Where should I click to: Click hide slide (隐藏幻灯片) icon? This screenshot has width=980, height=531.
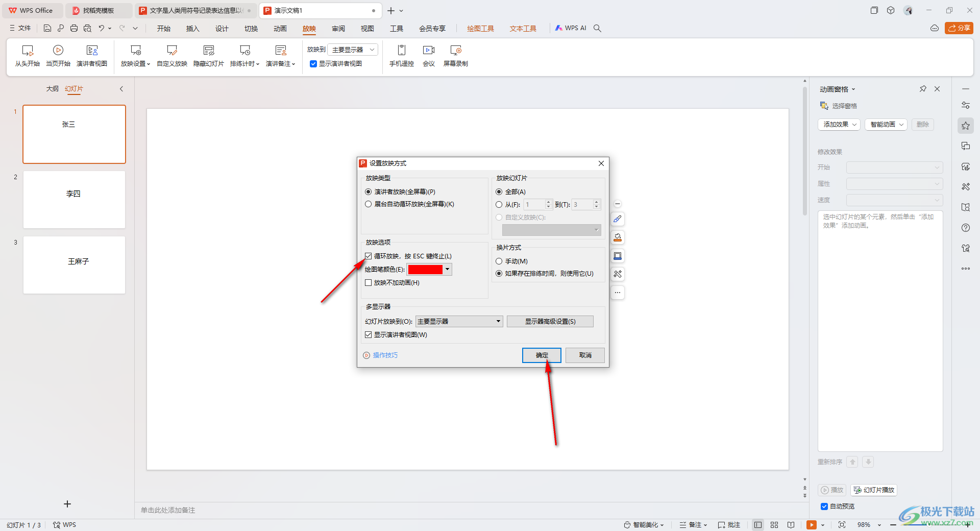(209, 50)
